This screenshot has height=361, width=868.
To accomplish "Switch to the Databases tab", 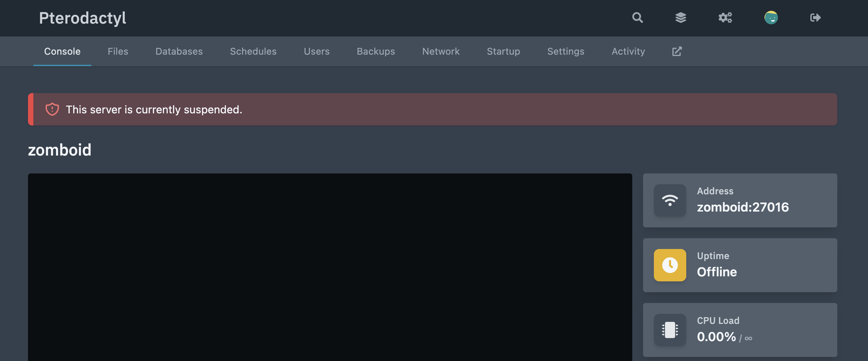I will coord(179,51).
